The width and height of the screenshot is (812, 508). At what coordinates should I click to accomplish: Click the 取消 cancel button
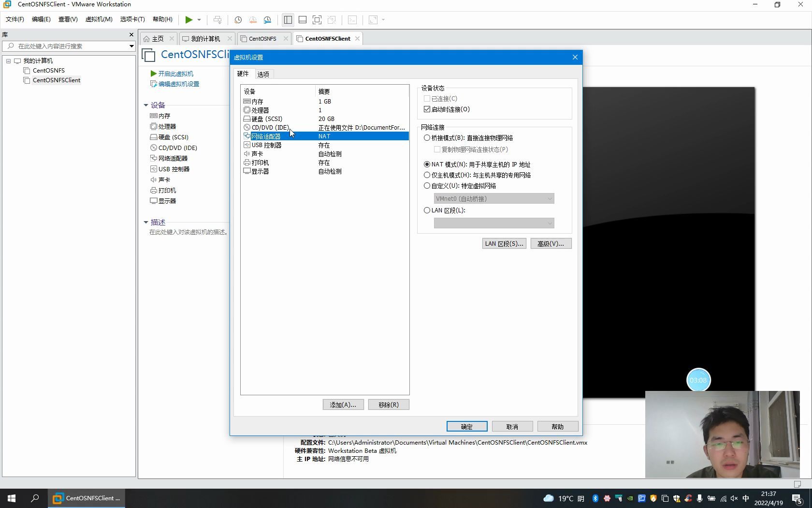coord(512,426)
